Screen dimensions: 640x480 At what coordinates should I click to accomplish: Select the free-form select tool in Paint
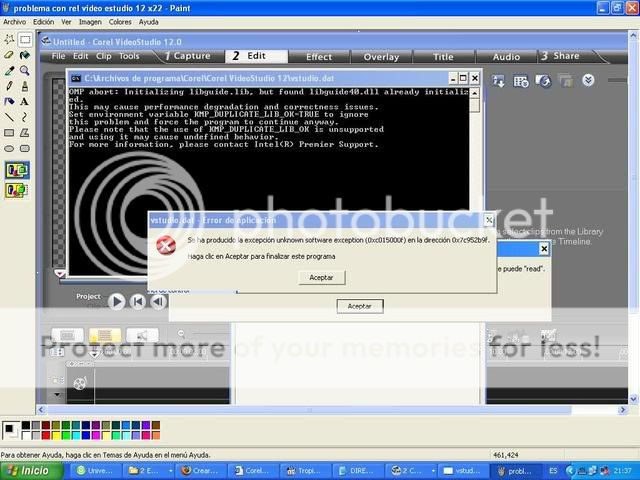click(x=9, y=40)
